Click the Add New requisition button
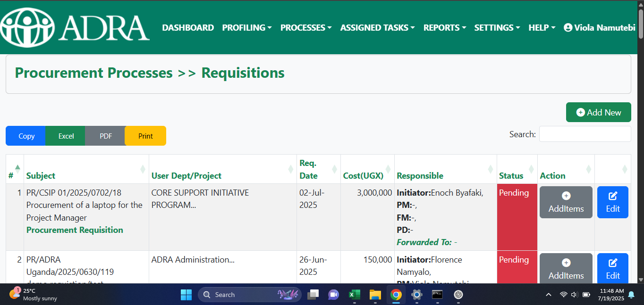Viewport: 644px width, 305px height. [598, 112]
